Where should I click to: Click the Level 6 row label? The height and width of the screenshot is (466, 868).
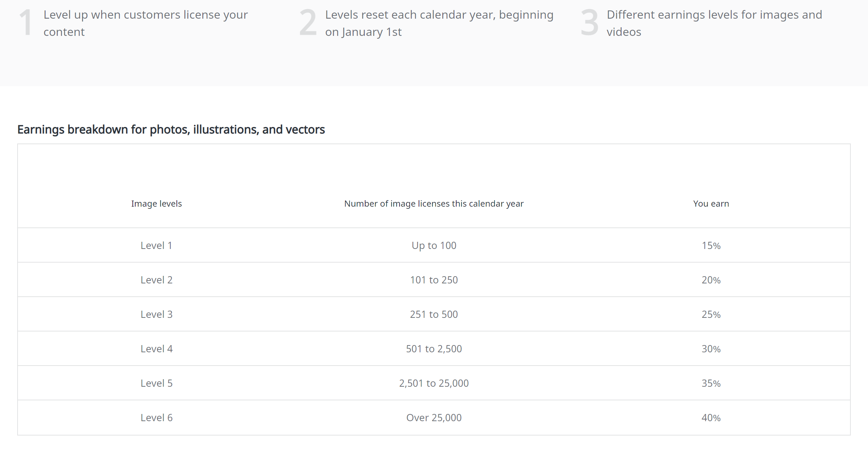tap(156, 418)
